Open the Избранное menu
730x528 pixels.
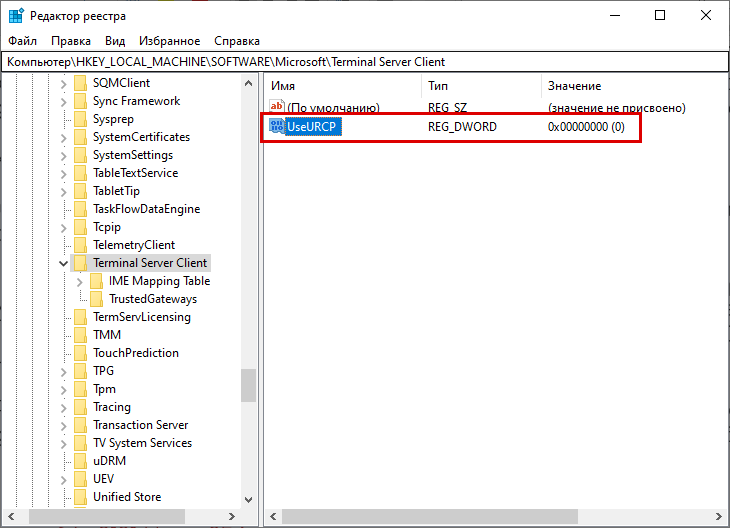click(169, 41)
